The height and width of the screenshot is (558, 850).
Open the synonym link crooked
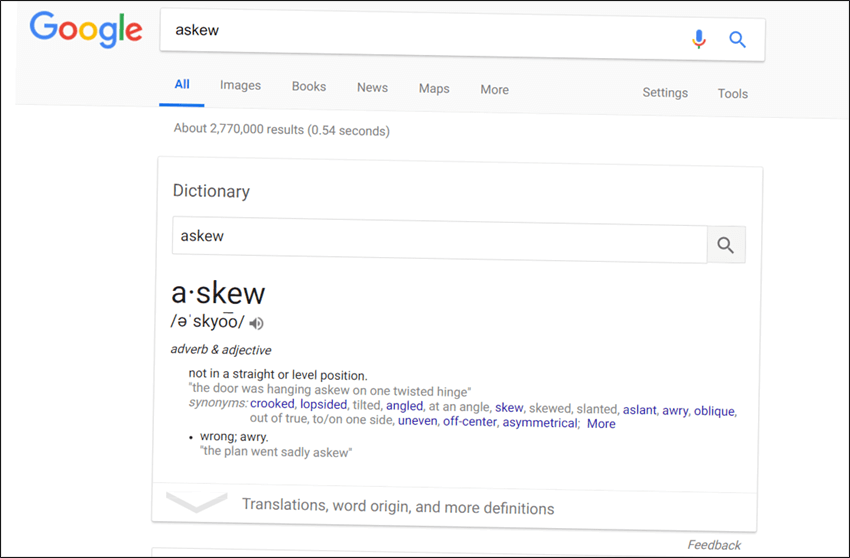(x=272, y=404)
